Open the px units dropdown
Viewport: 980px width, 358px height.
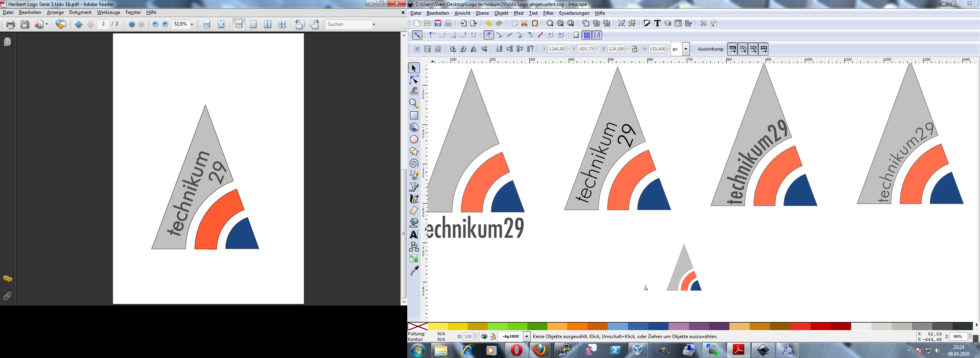point(686,49)
